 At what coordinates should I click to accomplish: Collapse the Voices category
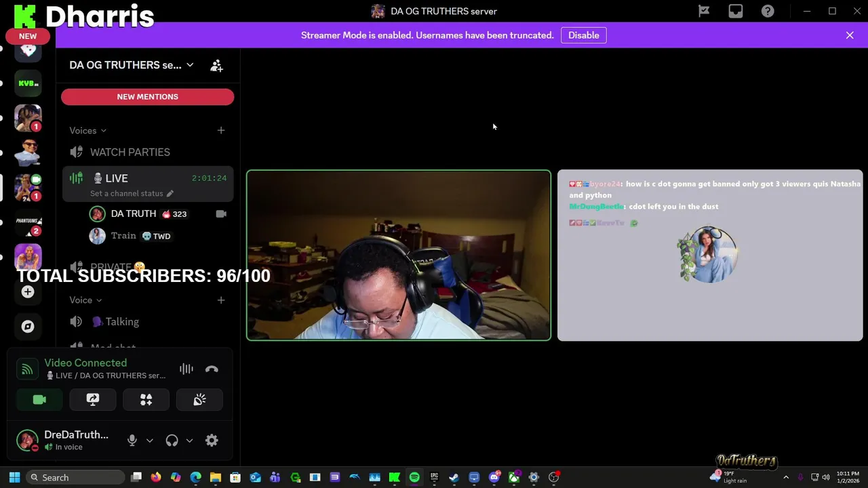[87, 130]
